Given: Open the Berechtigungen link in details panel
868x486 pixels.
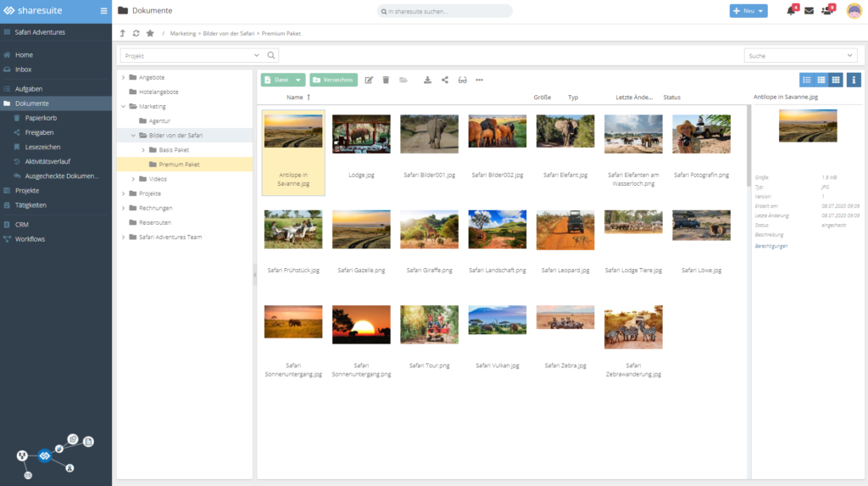Looking at the screenshot, I should (771, 245).
